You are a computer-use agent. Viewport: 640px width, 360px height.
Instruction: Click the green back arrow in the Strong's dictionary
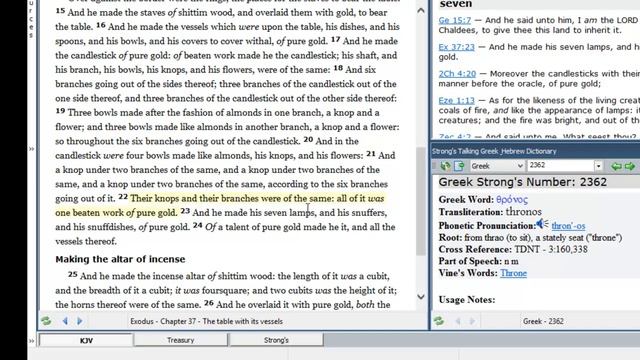(616, 166)
